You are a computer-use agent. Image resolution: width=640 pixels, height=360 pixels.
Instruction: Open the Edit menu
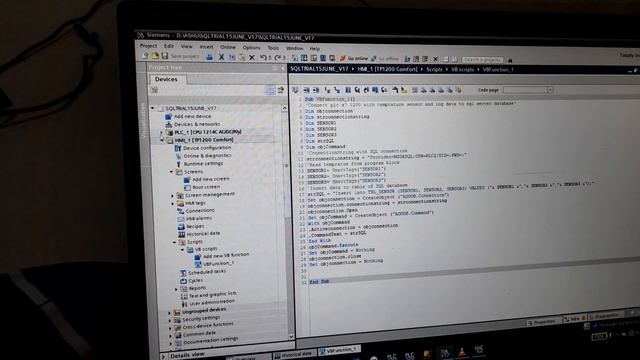(169, 46)
